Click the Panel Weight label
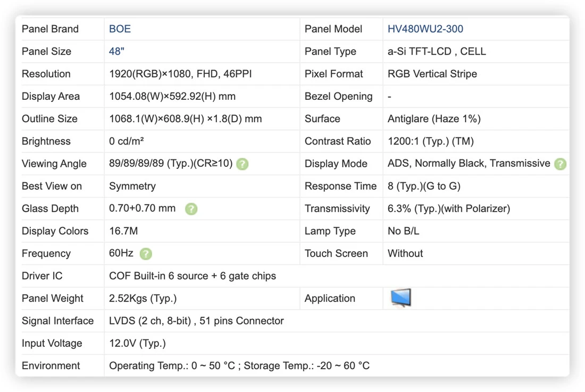 point(52,299)
